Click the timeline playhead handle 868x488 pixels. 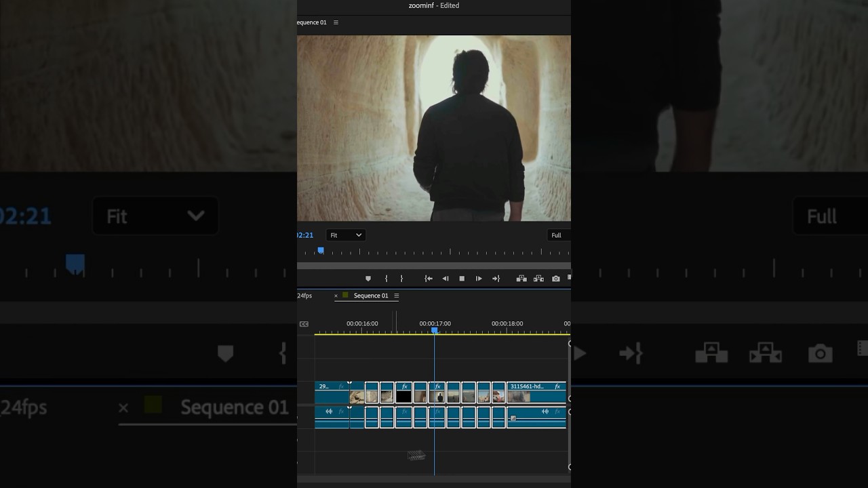[x=435, y=330]
